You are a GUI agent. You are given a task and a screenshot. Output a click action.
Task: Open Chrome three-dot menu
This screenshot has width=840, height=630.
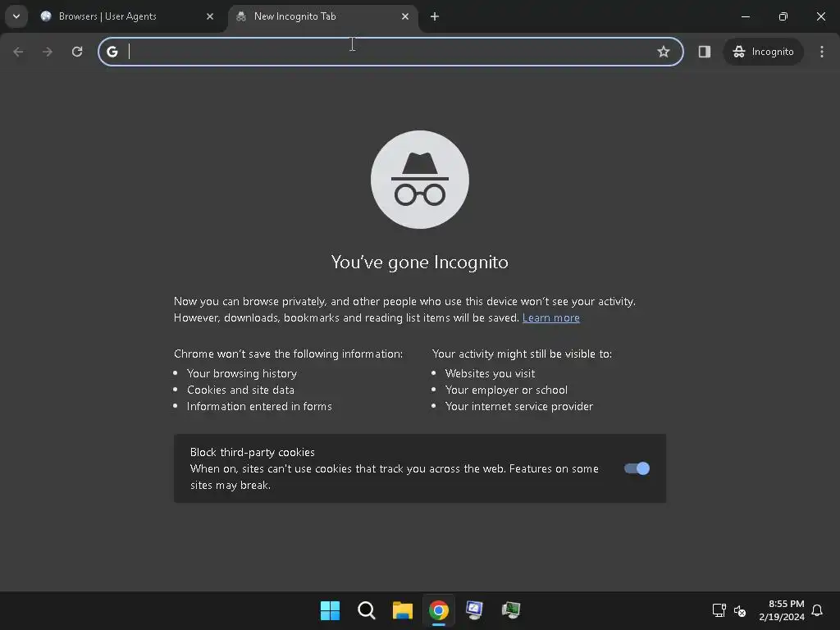(822, 52)
